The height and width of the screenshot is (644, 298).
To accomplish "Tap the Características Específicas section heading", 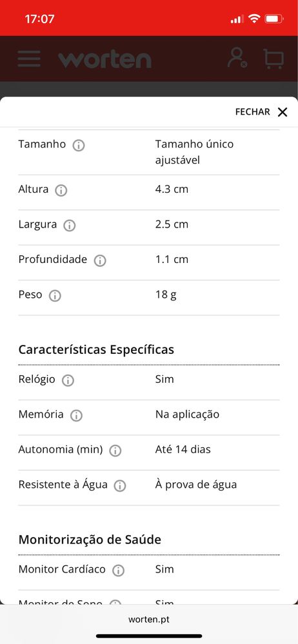I will click(96, 349).
